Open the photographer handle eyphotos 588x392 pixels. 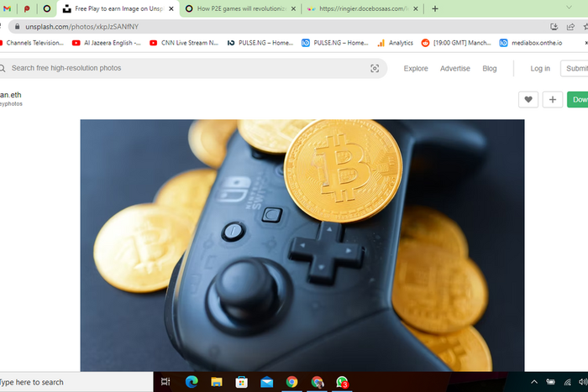point(11,104)
